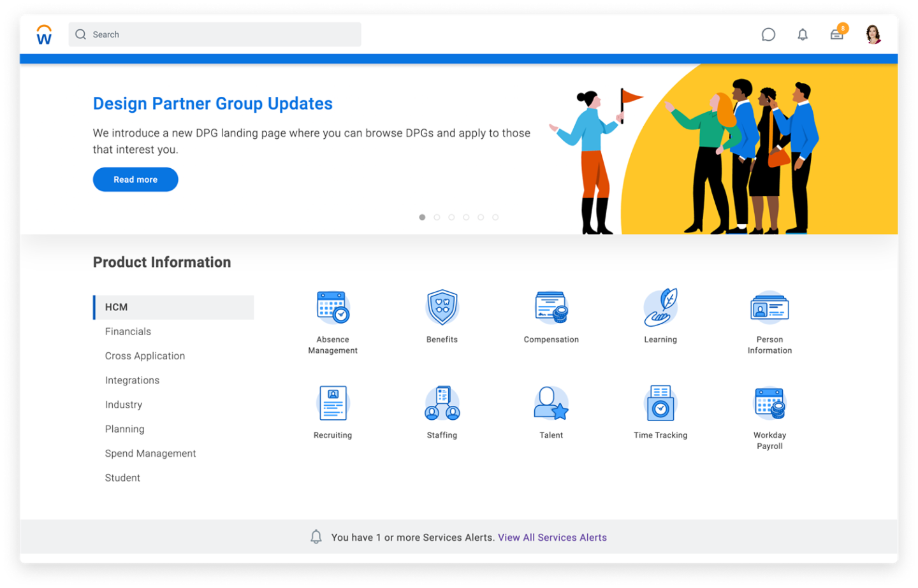Select the Benefits shield icon
Screen dimensions: 918x588
coord(441,307)
